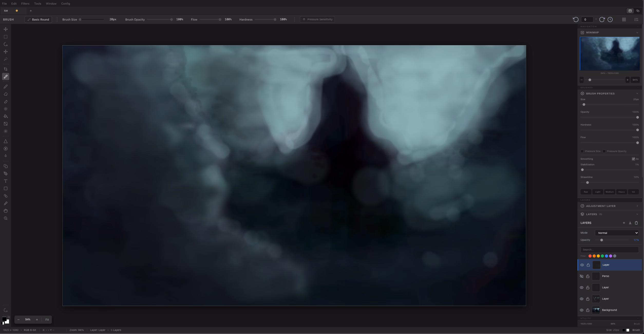Screen dimensions: 644x334
Task: Expand the Adjustment Layer panel
Action: pyautogui.click(x=637, y=206)
